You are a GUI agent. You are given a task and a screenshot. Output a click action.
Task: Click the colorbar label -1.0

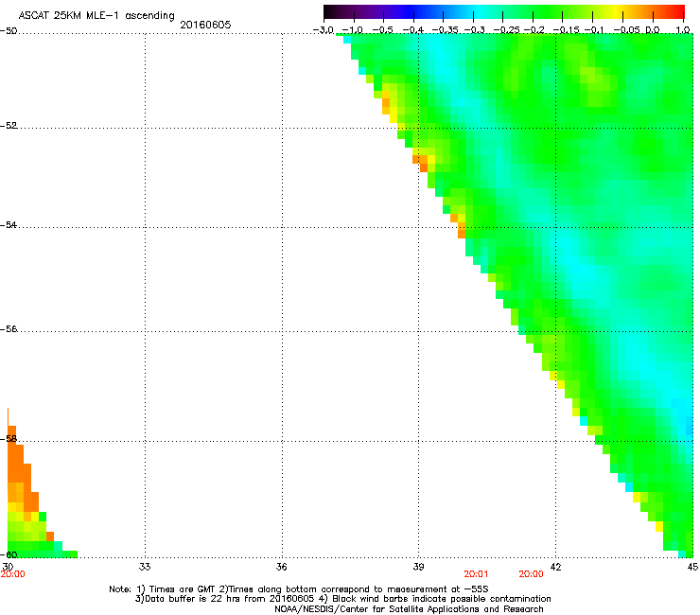[x=354, y=30]
